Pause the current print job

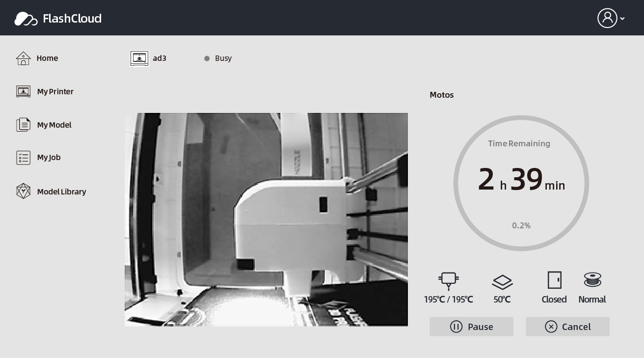pyautogui.click(x=471, y=327)
